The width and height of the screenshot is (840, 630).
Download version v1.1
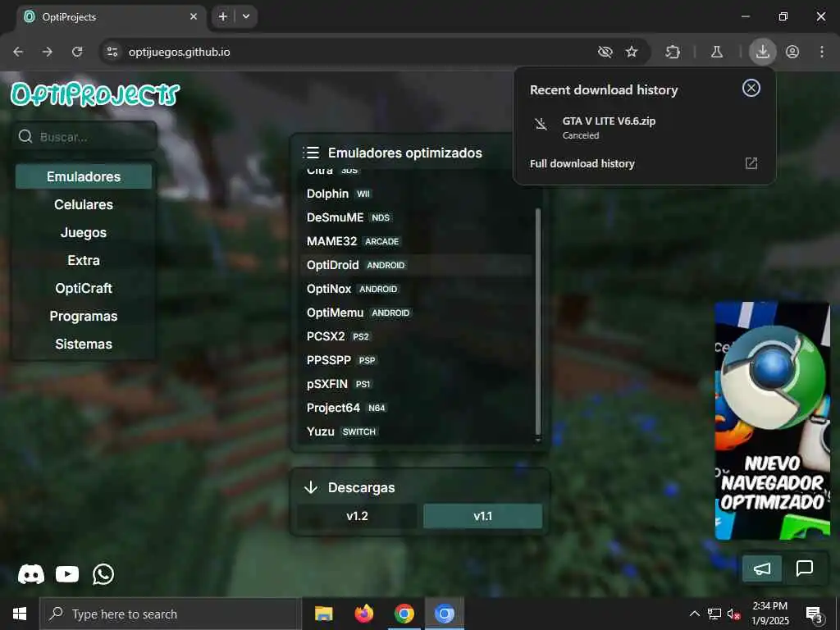coord(482,516)
